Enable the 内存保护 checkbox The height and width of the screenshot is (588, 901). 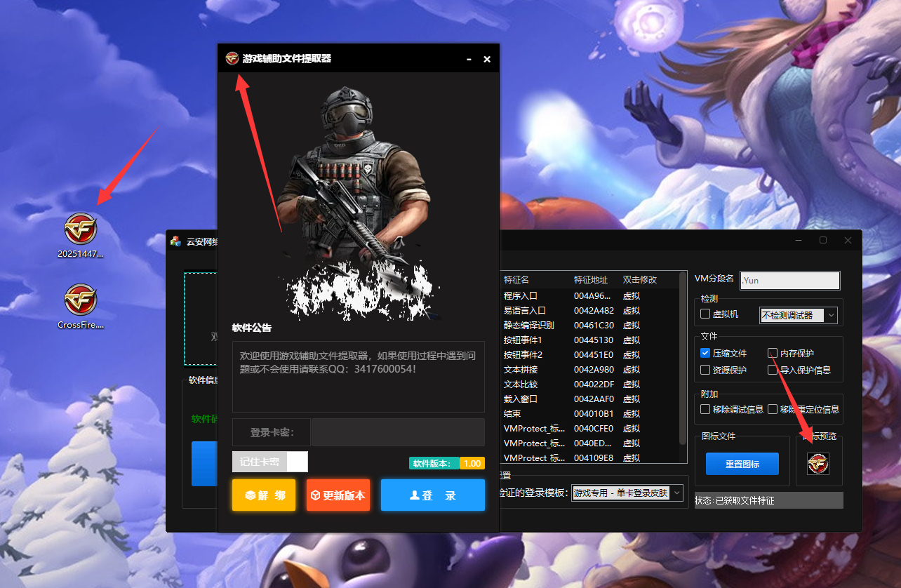[773, 353]
